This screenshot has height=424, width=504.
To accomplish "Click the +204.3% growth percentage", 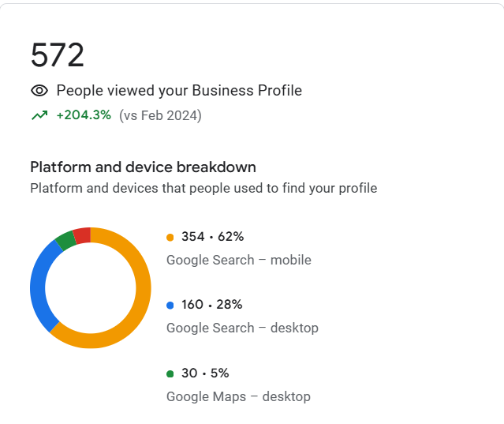I will [x=84, y=114].
